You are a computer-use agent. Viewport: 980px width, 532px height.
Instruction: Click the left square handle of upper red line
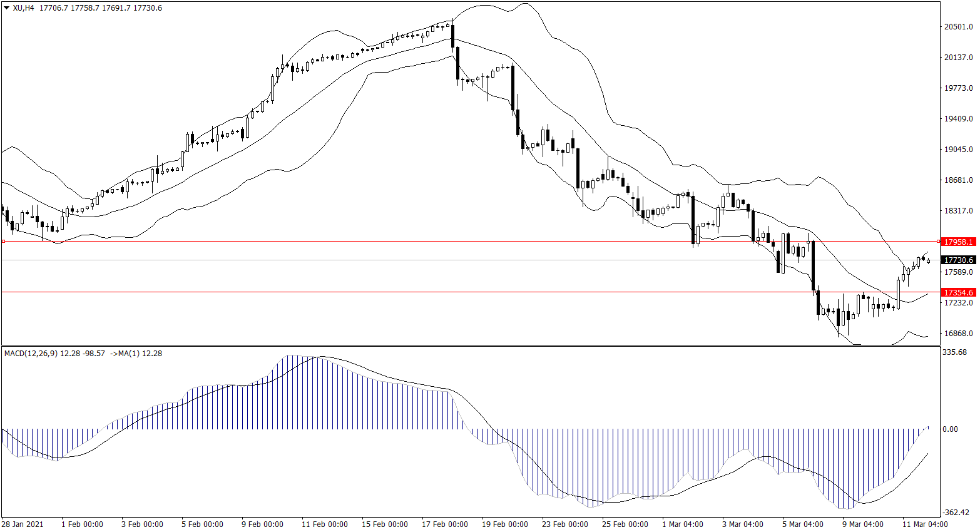3,241
